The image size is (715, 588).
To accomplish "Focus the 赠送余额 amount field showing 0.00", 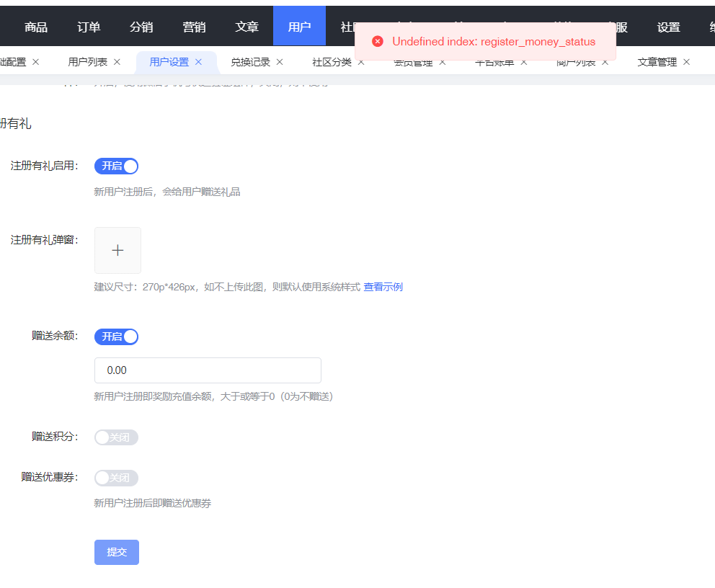I will [208, 370].
